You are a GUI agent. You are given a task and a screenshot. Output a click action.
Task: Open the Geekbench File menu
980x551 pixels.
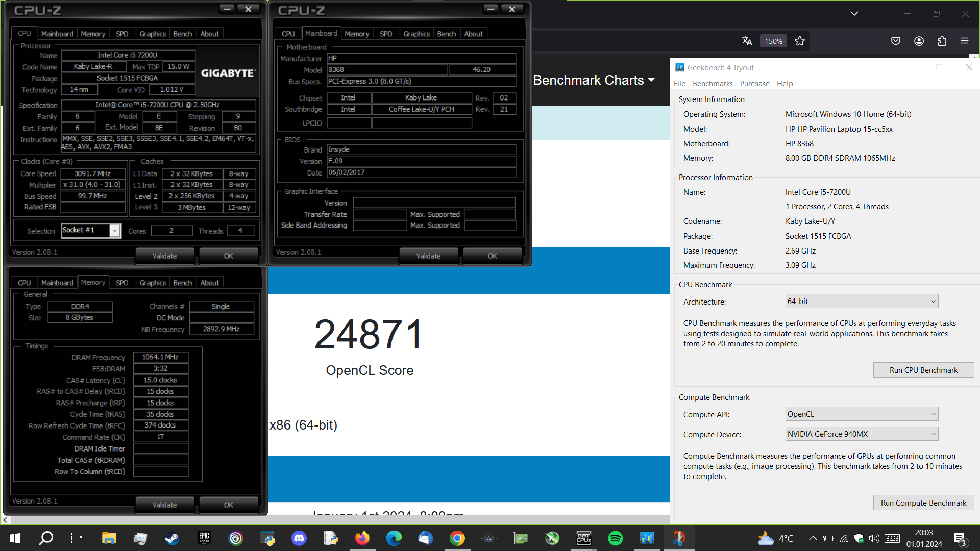(679, 84)
